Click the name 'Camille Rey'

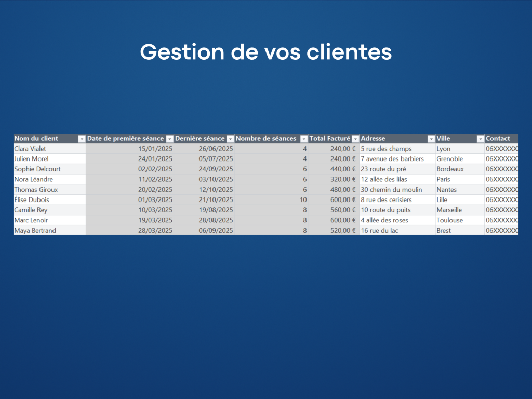point(31,210)
